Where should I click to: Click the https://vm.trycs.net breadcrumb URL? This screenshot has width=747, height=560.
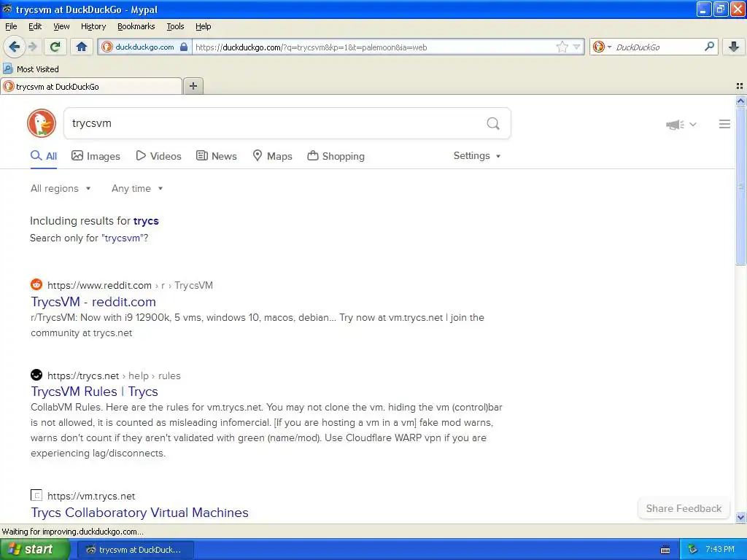pyautogui.click(x=91, y=496)
